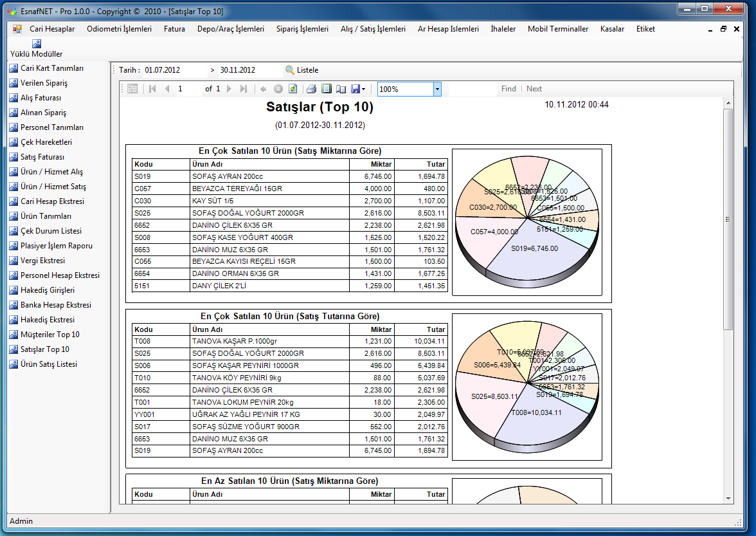Open the Ürün Tanımları module
The width and height of the screenshot is (756, 536).
coord(40,216)
